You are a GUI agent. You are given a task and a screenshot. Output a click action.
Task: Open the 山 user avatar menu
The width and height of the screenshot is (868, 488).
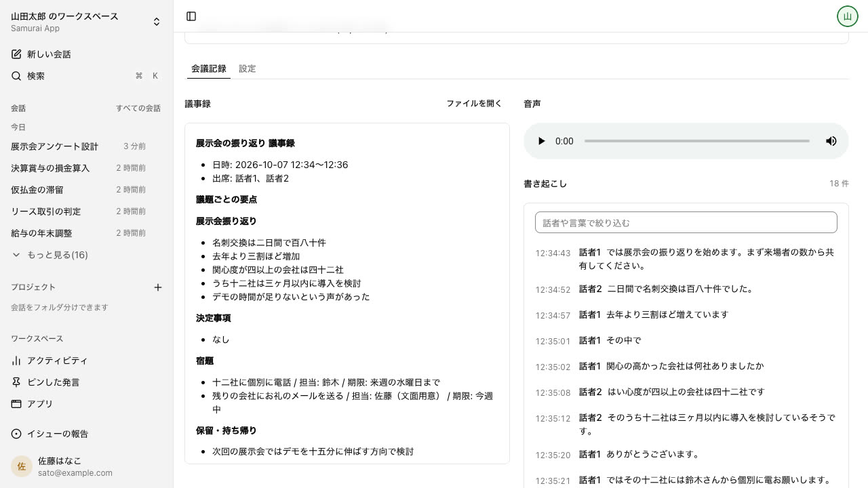click(848, 16)
